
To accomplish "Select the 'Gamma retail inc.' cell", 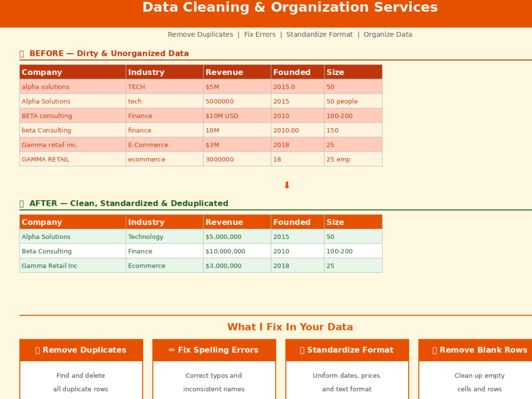I will (72, 145).
